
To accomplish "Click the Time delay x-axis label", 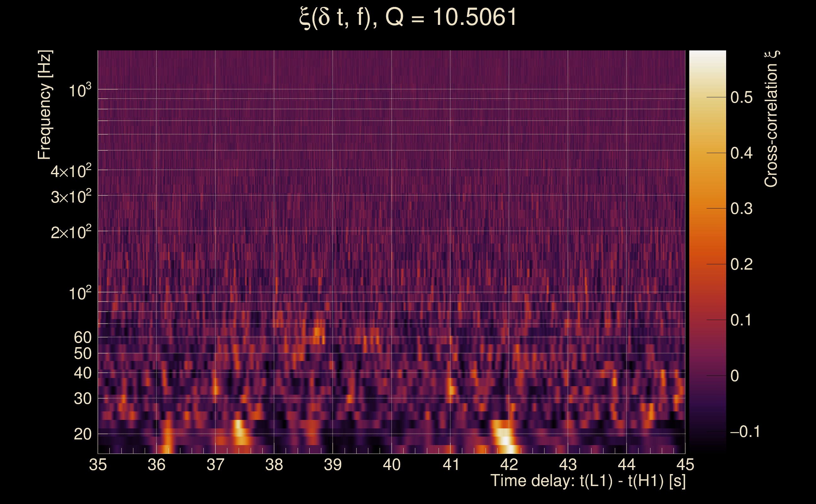I will tap(588, 481).
